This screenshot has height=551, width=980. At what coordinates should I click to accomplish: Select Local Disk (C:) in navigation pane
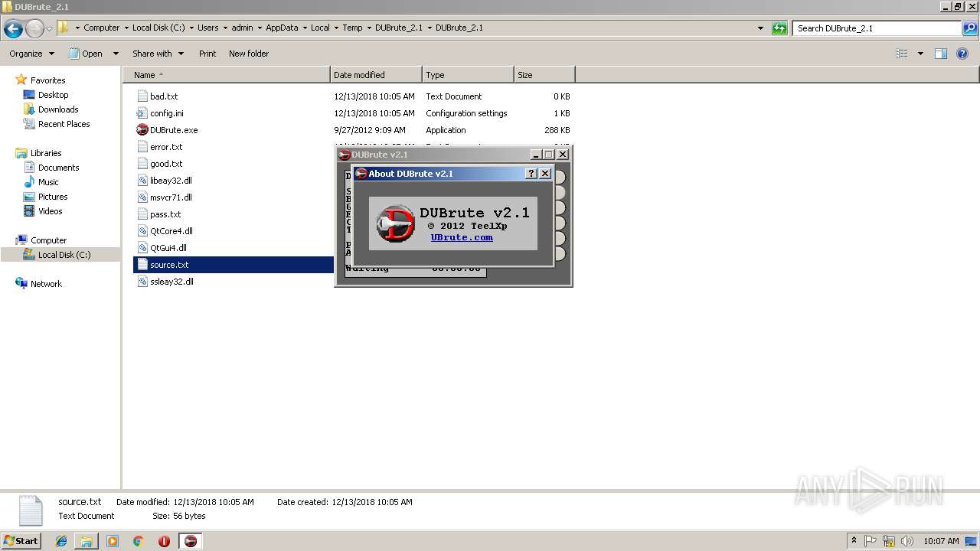pyautogui.click(x=64, y=255)
